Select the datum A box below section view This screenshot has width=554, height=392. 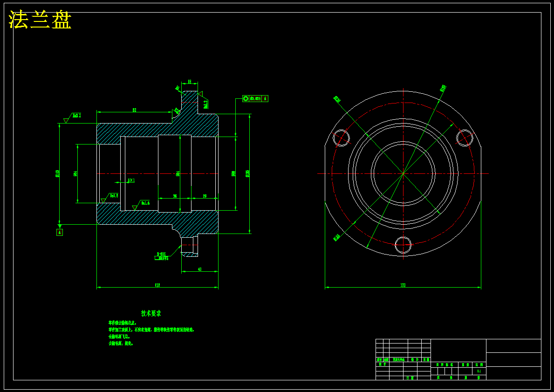(60, 232)
